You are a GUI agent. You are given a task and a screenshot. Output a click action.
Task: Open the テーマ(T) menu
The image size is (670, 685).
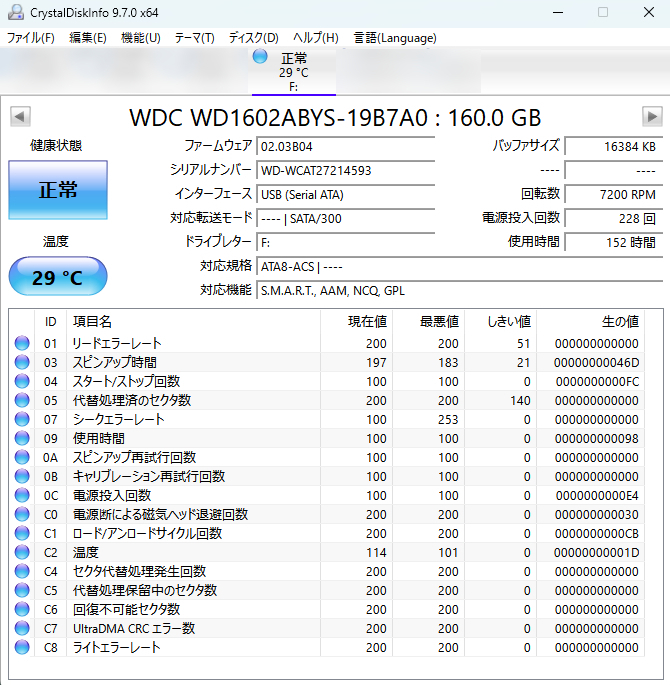click(x=194, y=38)
